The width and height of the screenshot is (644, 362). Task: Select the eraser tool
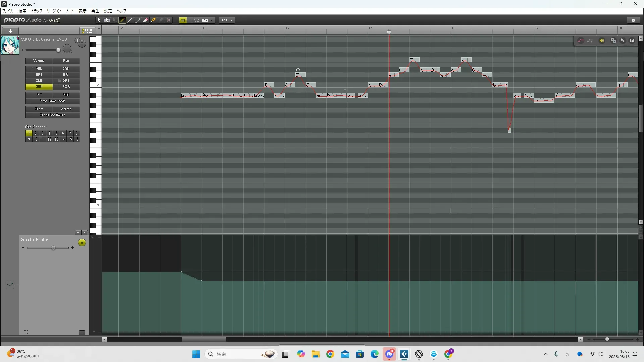[x=146, y=20]
